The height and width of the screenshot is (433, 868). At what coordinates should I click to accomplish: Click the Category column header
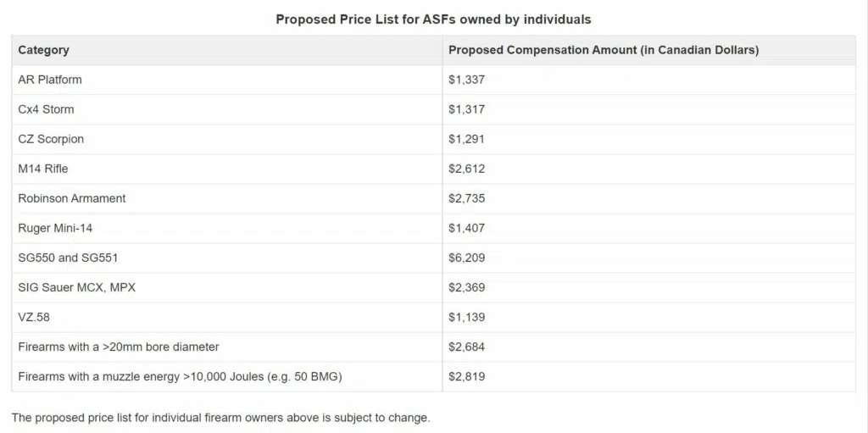click(227, 50)
